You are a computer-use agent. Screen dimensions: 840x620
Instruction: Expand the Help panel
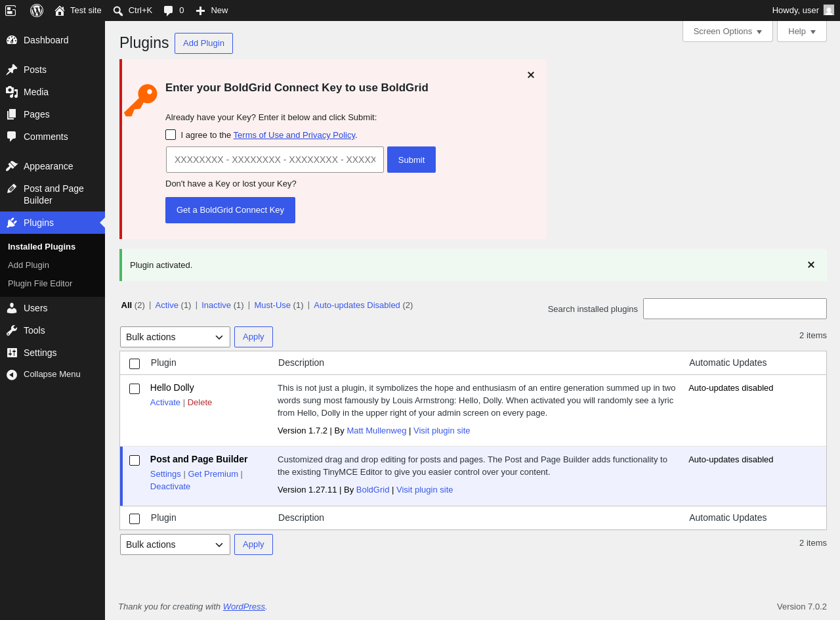tap(802, 31)
